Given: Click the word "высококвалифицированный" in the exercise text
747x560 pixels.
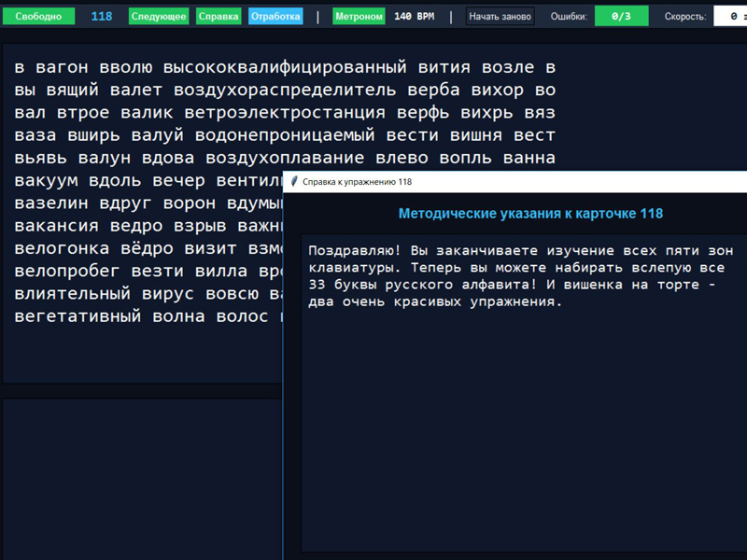Looking at the screenshot, I should click(x=285, y=67).
